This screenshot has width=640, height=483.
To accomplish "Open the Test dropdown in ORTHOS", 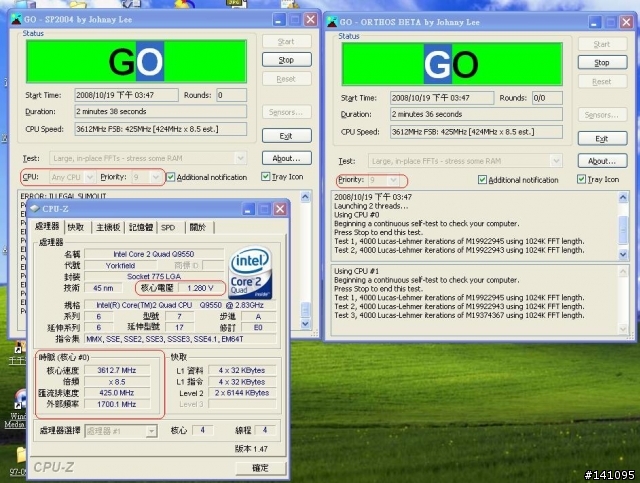I will [x=556, y=161].
